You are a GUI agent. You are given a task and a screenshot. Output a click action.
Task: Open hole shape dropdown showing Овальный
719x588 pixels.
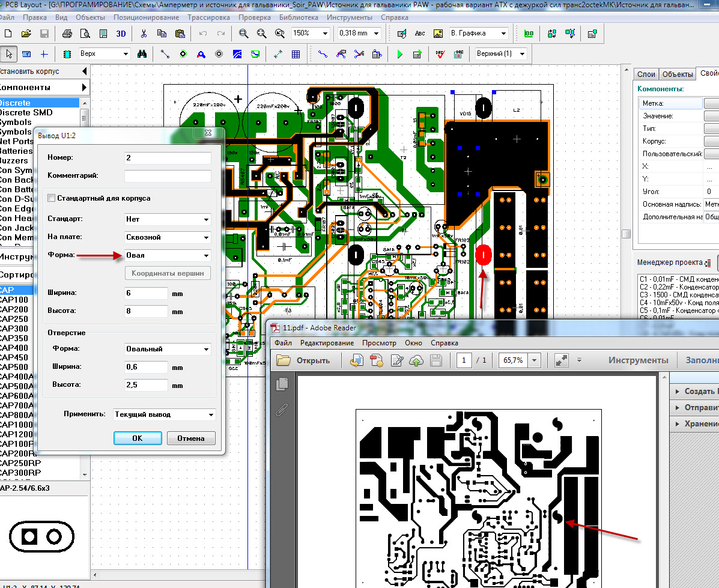click(168, 349)
